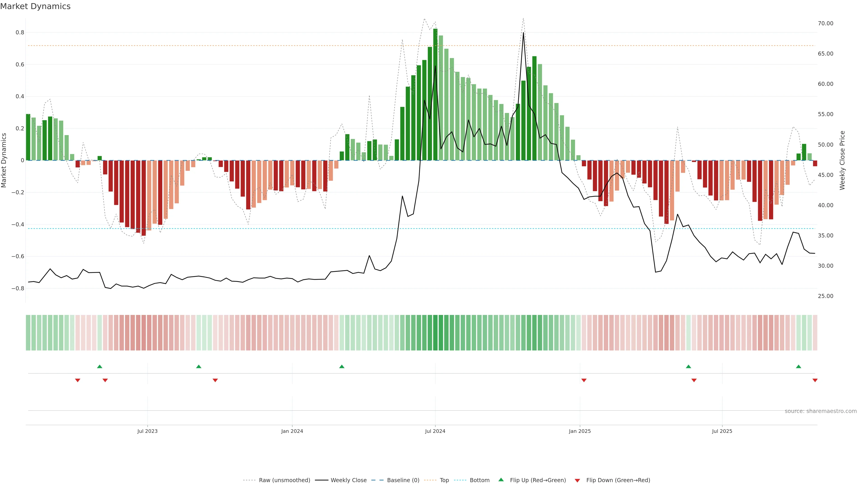Click the Top legend label
868x488 pixels.
pyautogui.click(x=444, y=480)
